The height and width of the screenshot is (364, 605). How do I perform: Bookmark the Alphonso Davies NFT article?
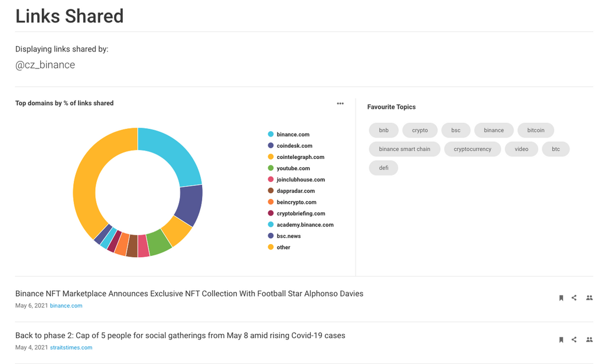tap(561, 298)
